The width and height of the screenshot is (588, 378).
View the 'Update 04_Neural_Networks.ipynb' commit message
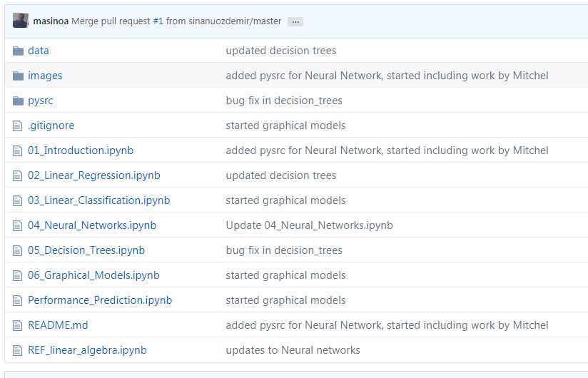point(310,225)
